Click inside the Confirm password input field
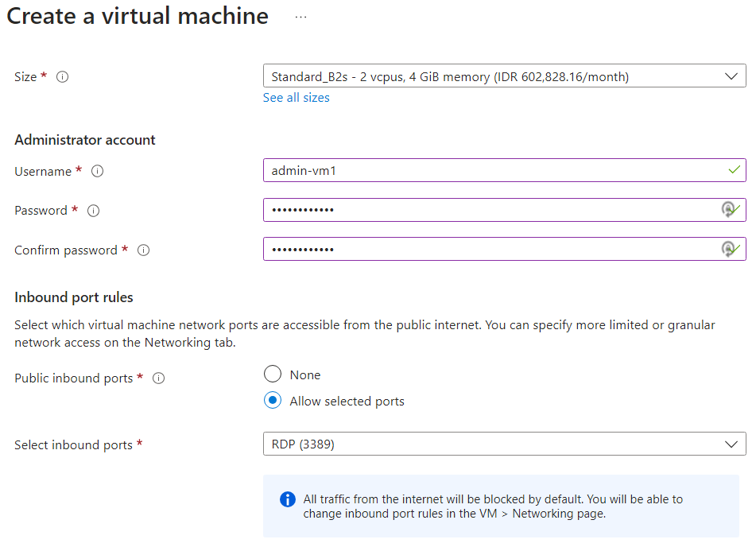Viewport: 756px width, 551px height. [477, 248]
